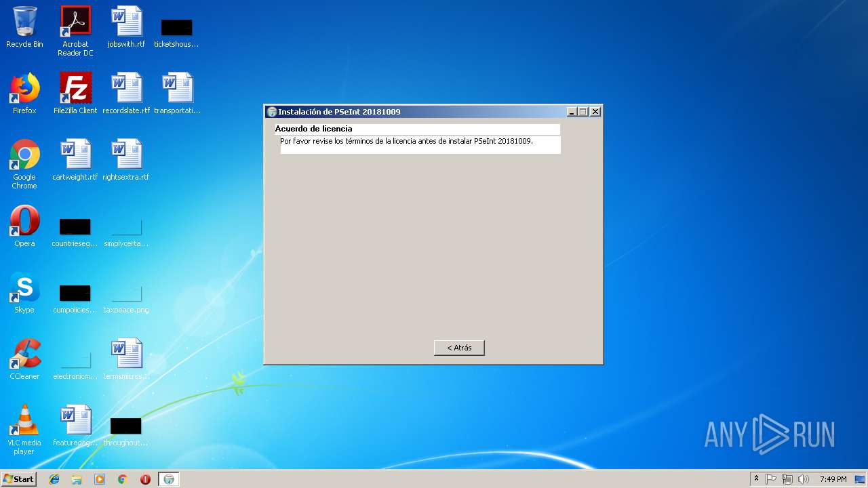The width and height of the screenshot is (868, 488).
Task: Select VLC media player desktop shortcut
Action: [24, 430]
